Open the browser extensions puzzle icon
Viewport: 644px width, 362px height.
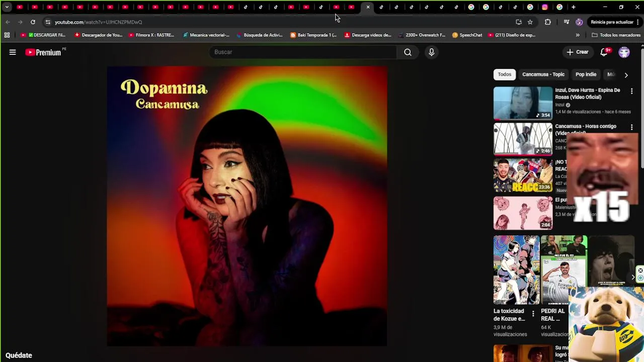[x=548, y=22]
